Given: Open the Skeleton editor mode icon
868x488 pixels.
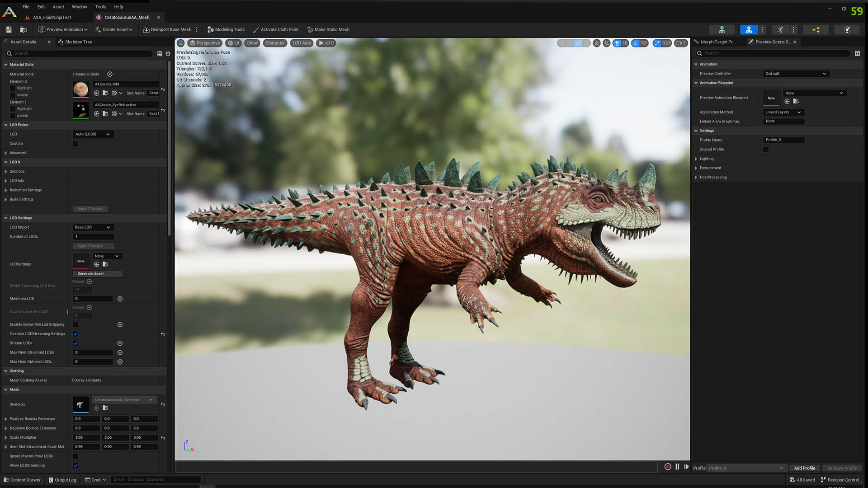Looking at the screenshot, I should [x=722, y=30].
